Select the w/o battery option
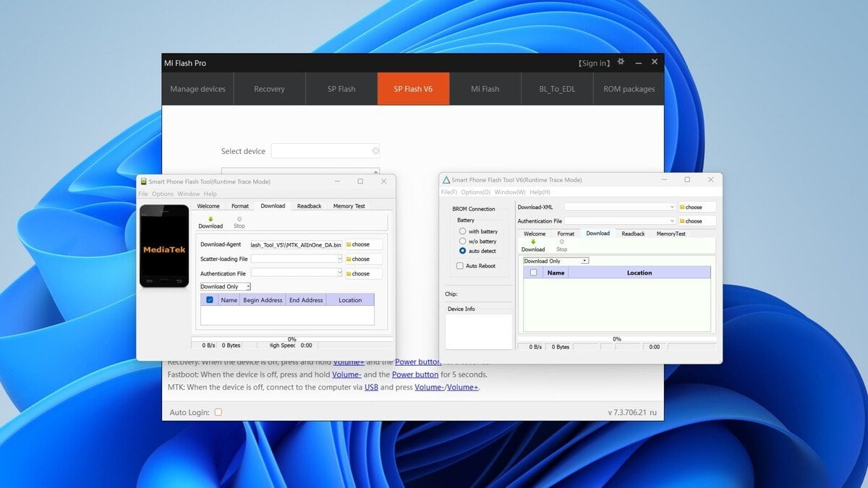868x488 pixels. tap(462, 241)
